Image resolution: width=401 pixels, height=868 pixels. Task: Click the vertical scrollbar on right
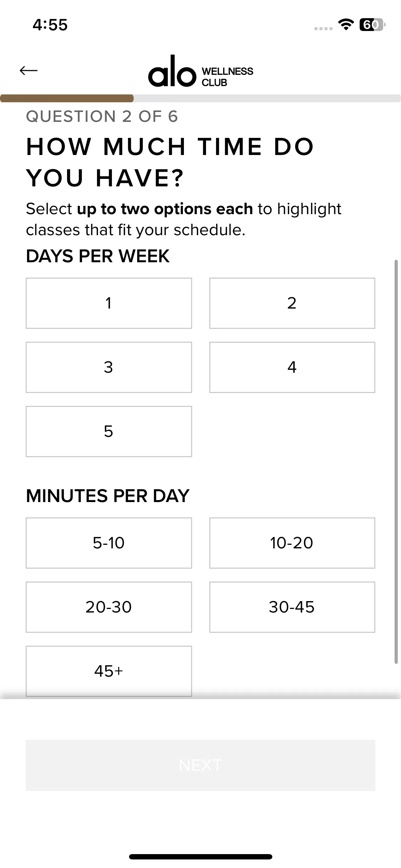click(x=396, y=461)
